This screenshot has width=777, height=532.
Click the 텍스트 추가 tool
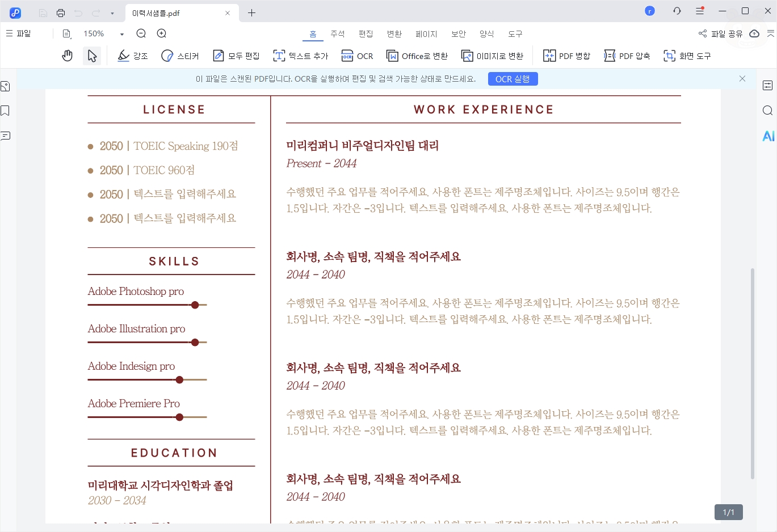tap(301, 56)
